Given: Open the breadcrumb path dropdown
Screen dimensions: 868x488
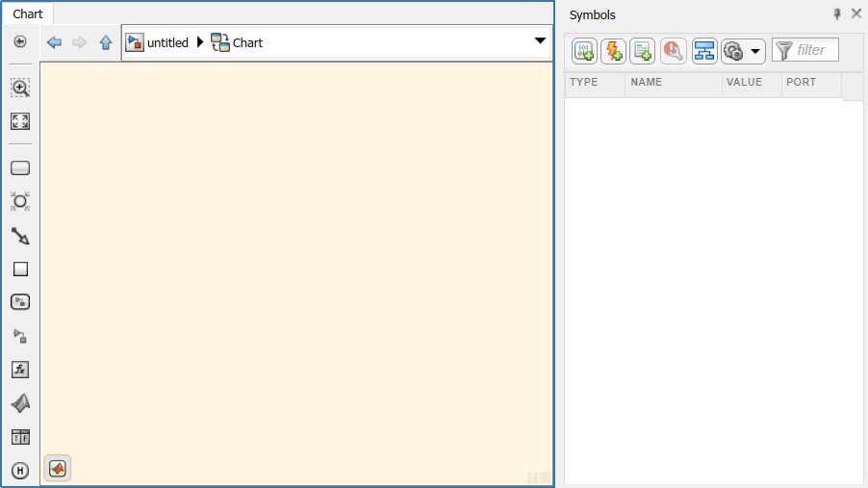Looking at the screenshot, I should (x=540, y=41).
